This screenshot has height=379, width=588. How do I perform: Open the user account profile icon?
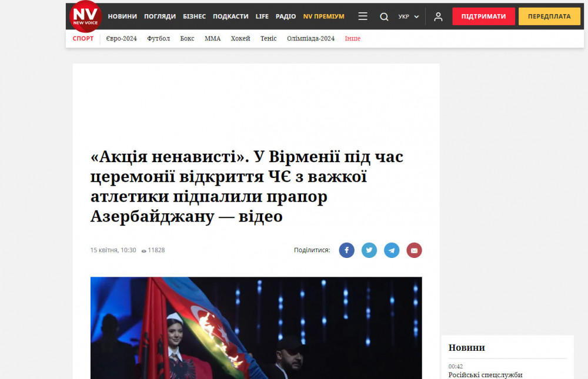coord(438,17)
